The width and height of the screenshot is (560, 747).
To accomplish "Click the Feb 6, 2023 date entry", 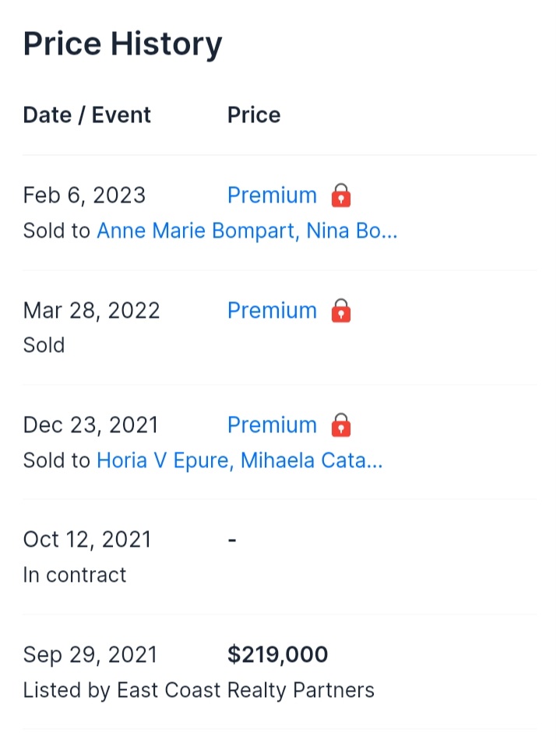I will coord(84,196).
